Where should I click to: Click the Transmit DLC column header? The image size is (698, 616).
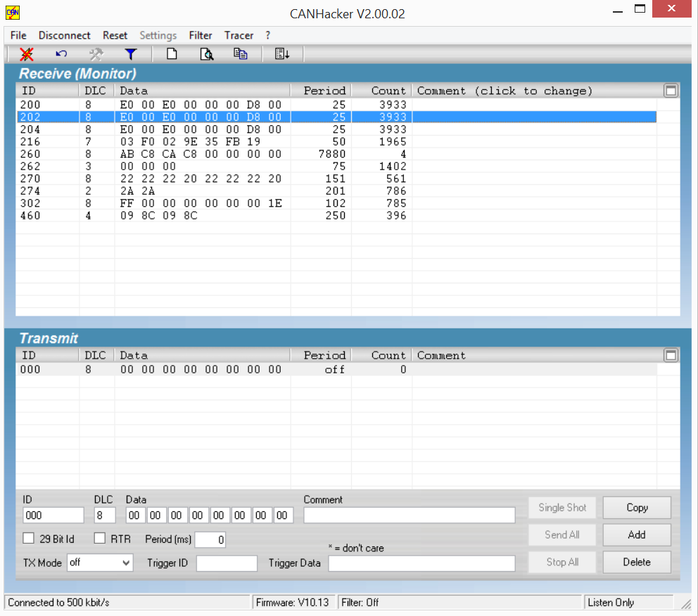(x=97, y=355)
